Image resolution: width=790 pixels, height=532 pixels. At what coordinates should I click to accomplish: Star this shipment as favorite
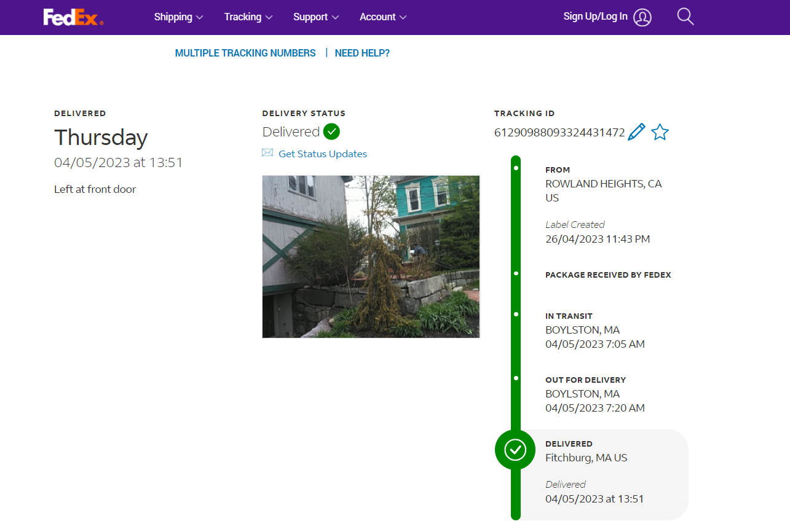[x=660, y=132]
